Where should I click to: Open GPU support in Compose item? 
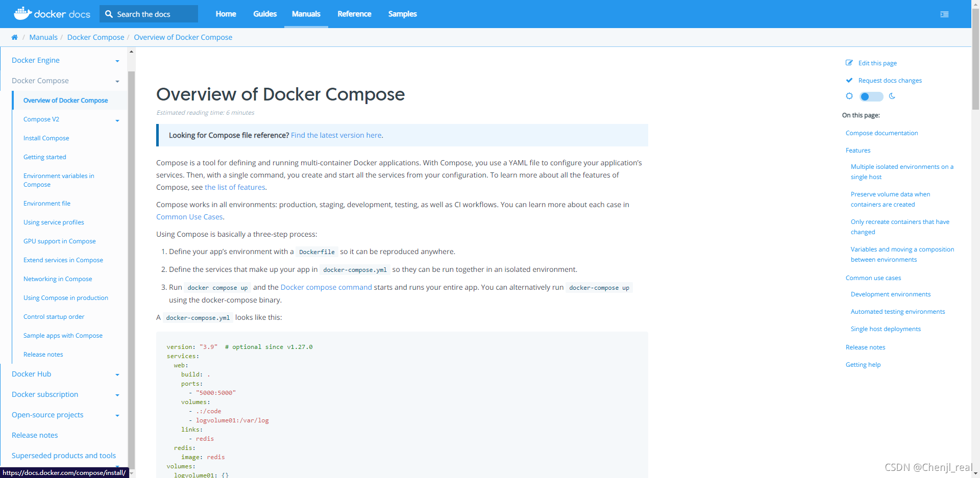point(59,241)
